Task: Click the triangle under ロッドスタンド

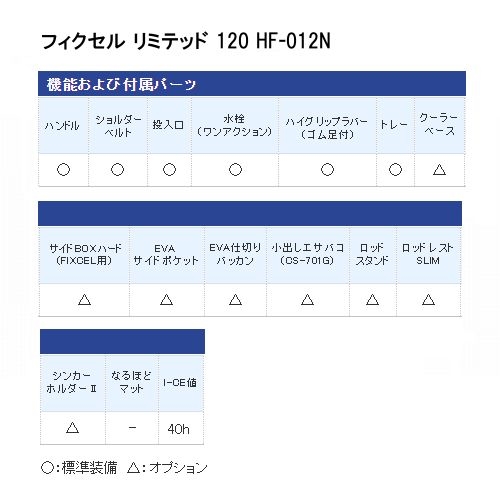Action: 372,300
